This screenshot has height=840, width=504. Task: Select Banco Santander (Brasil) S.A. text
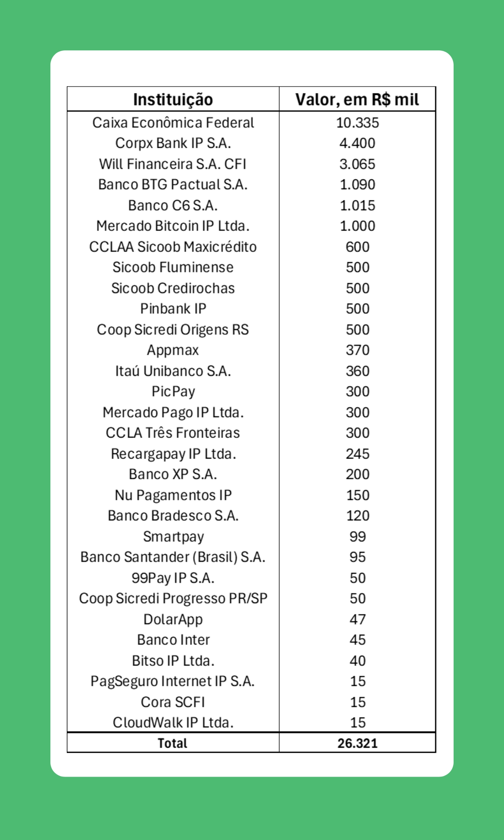pyautogui.click(x=173, y=557)
